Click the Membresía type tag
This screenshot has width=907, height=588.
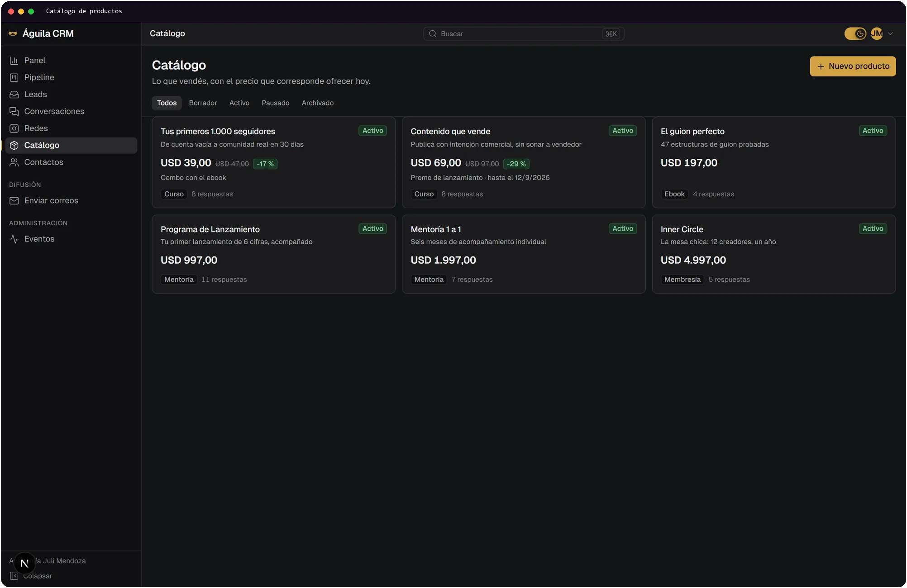(x=683, y=280)
